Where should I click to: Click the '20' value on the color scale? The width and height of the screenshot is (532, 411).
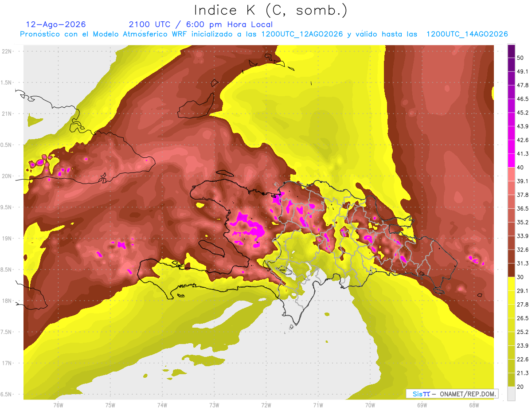pyautogui.click(x=520, y=387)
